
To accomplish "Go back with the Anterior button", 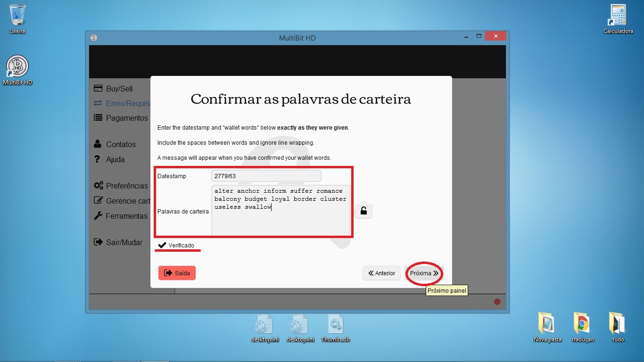I will click(381, 273).
